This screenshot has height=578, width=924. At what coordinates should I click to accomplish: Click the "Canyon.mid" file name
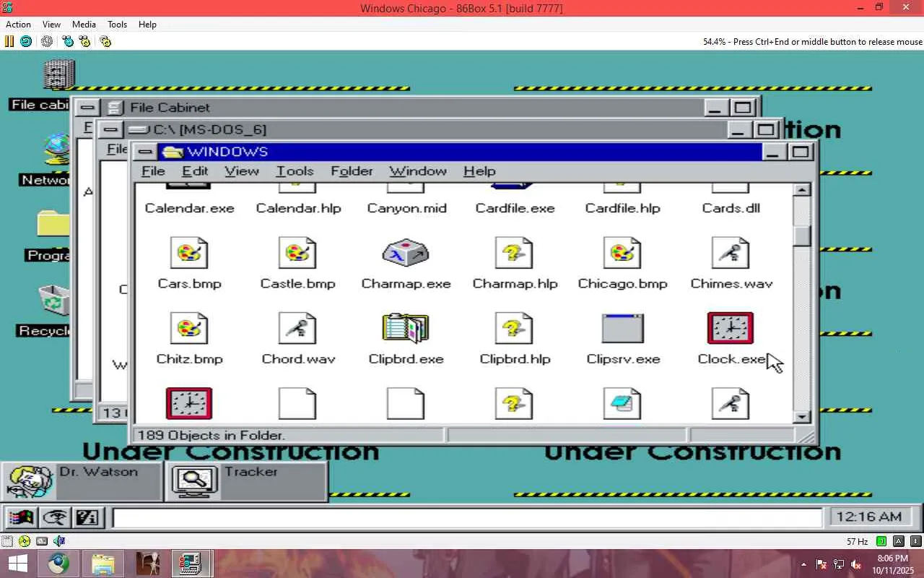pyautogui.click(x=406, y=208)
